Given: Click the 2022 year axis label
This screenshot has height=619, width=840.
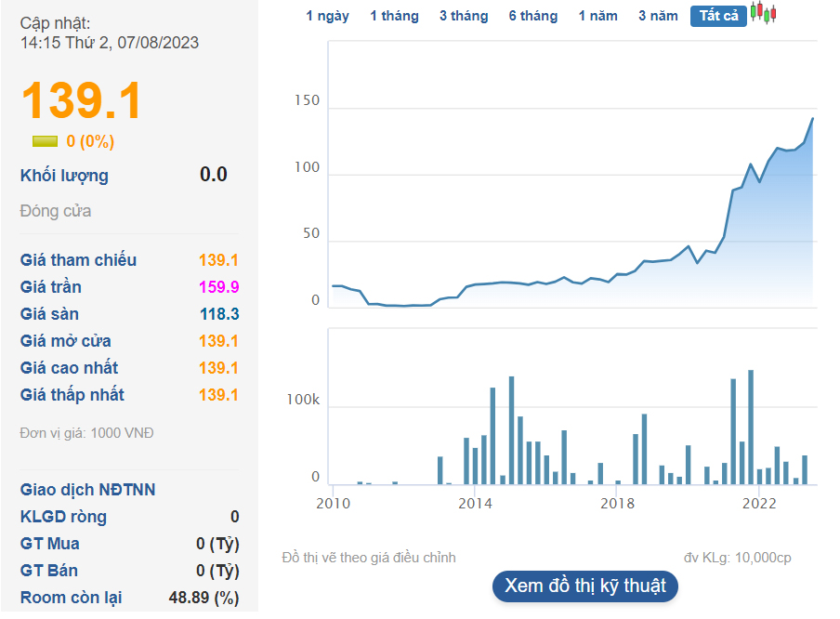Looking at the screenshot, I should tap(759, 503).
